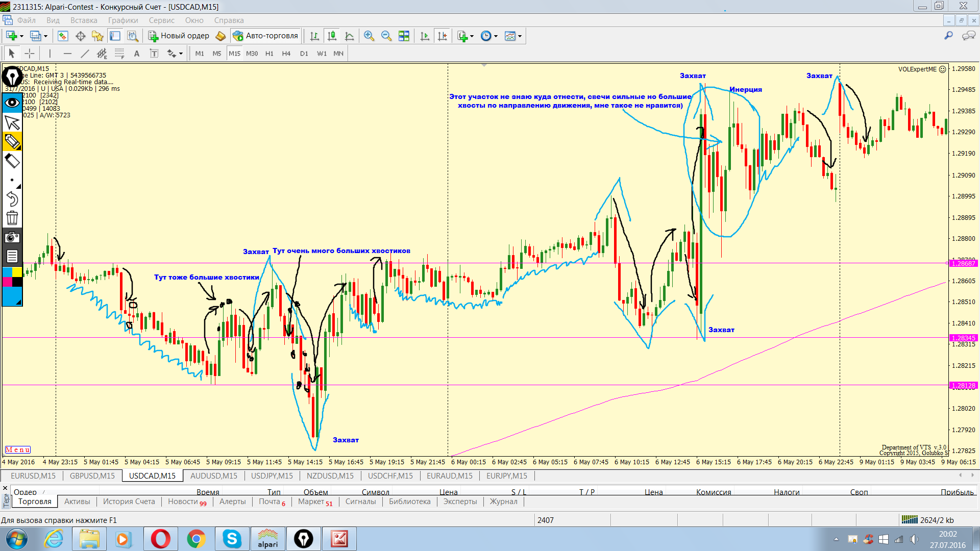
Task: Toggle the eye visibility icon
Action: click(12, 103)
